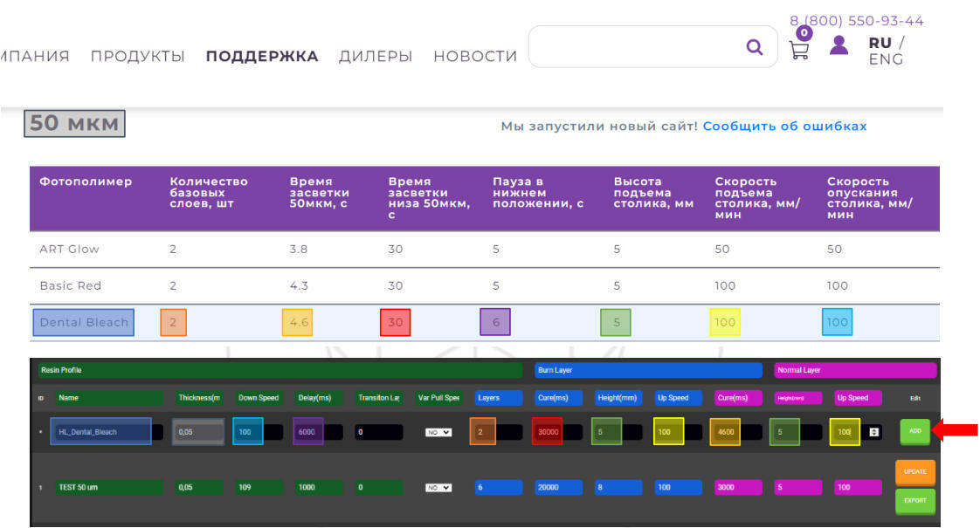The height and width of the screenshot is (528, 980).
Task: Click the magnifier search icon
Action: (755, 47)
